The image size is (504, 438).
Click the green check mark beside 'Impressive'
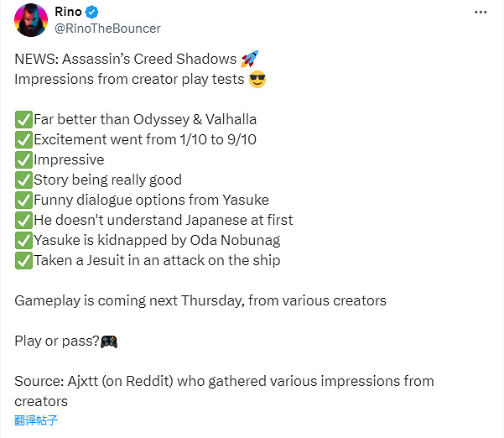click(x=23, y=159)
